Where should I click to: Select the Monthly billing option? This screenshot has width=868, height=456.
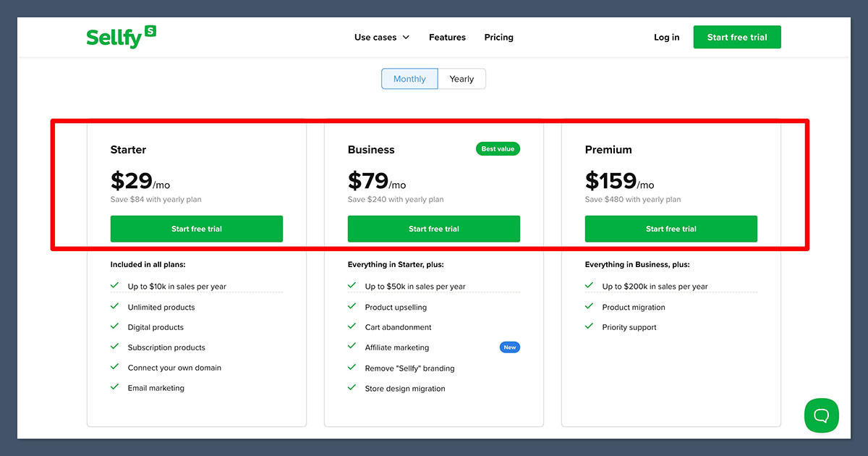click(x=409, y=78)
